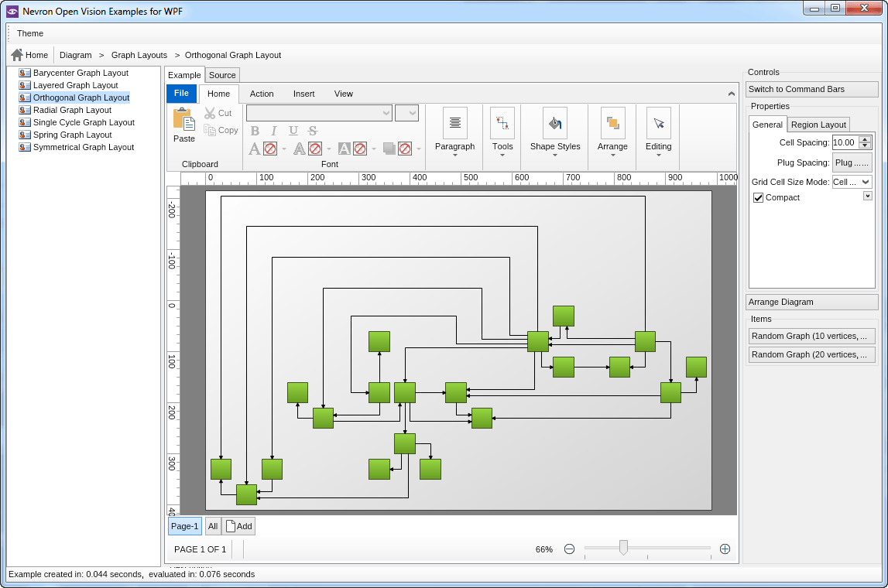This screenshot has height=588, width=888.
Task: Click the zoom out minus icon
Action: coord(569,549)
